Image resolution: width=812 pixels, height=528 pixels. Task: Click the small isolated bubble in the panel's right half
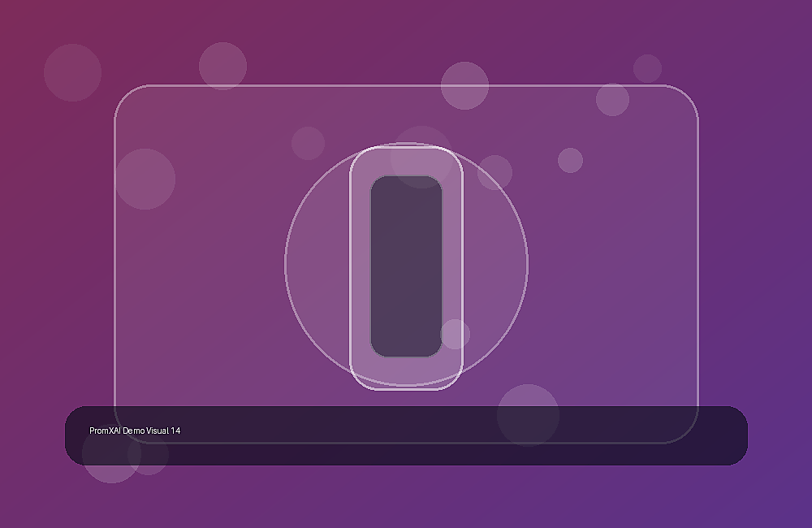[570, 160]
